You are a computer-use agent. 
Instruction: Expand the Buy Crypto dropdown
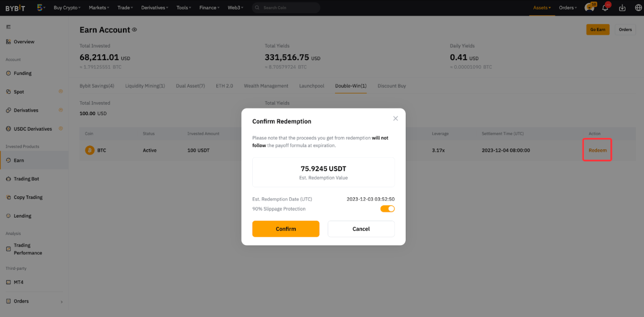pyautogui.click(x=67, y=8)
